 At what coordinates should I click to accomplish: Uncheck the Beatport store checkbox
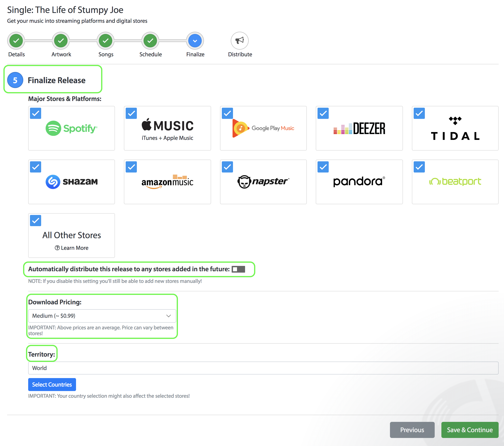click(x=419, y=167)
